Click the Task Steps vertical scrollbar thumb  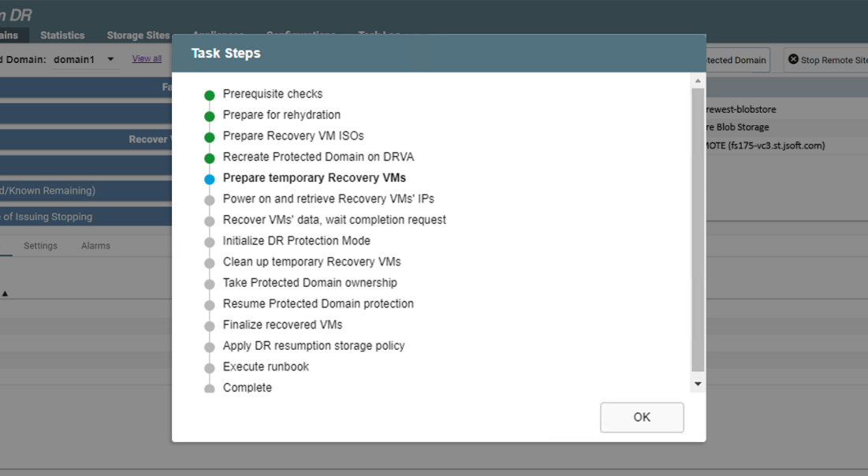click(x=698, y=229)
